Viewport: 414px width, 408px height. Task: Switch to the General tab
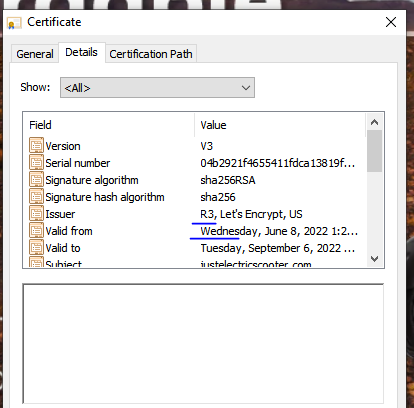[x=35, y=54]
